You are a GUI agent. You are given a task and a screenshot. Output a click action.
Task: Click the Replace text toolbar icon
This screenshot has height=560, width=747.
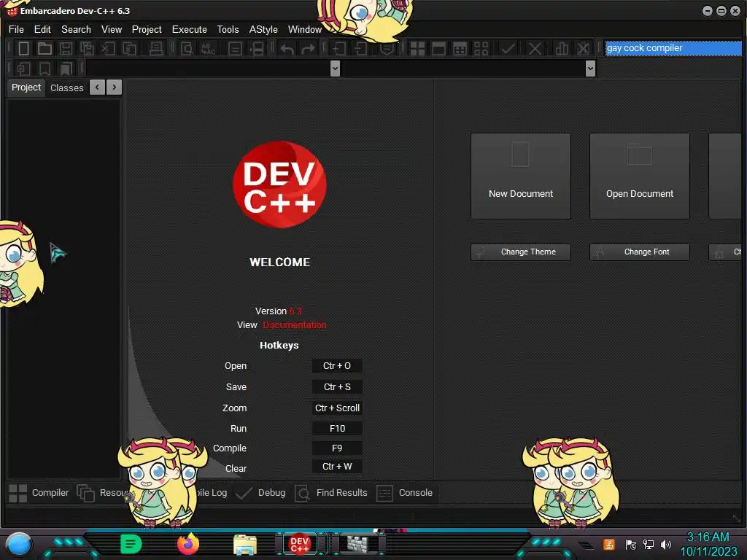(x=208, y=48)
